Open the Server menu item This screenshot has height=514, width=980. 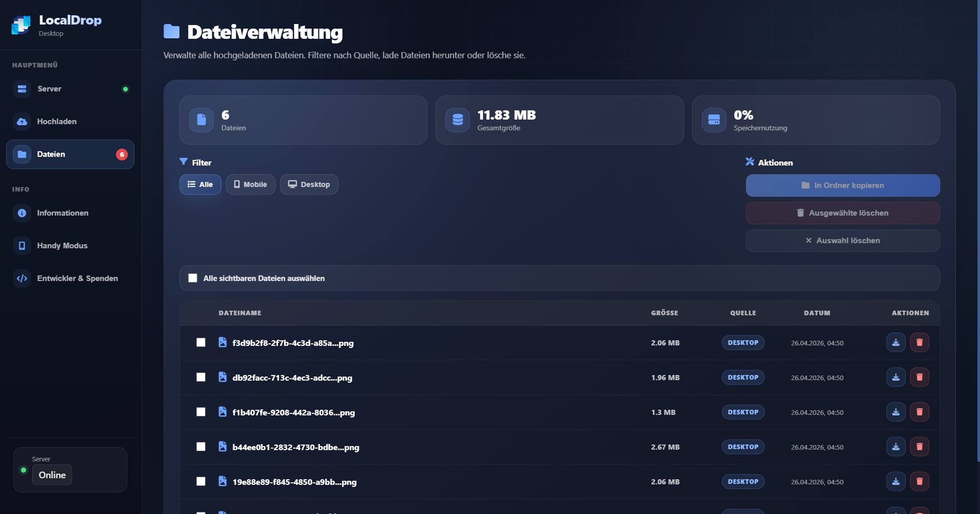pos(70,89)
